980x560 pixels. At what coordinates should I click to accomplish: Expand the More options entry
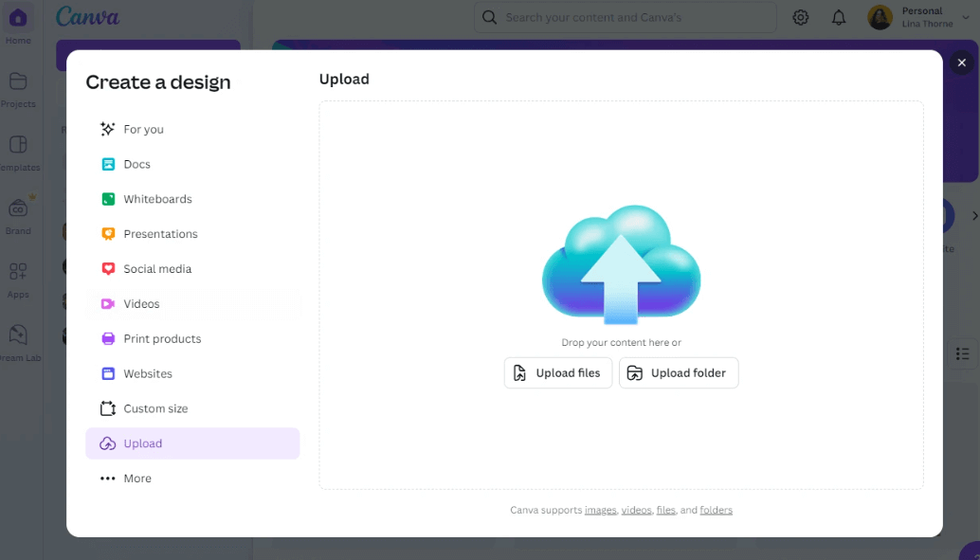tap(136, 478)
